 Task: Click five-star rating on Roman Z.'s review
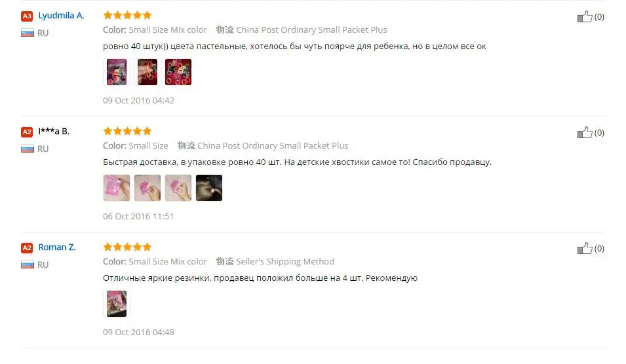tap(127, 247)
